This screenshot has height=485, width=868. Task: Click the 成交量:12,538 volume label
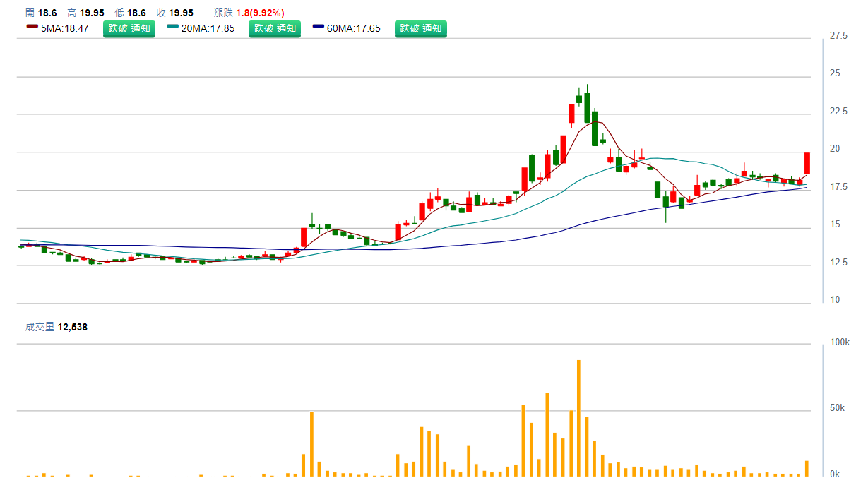[57, 327]
